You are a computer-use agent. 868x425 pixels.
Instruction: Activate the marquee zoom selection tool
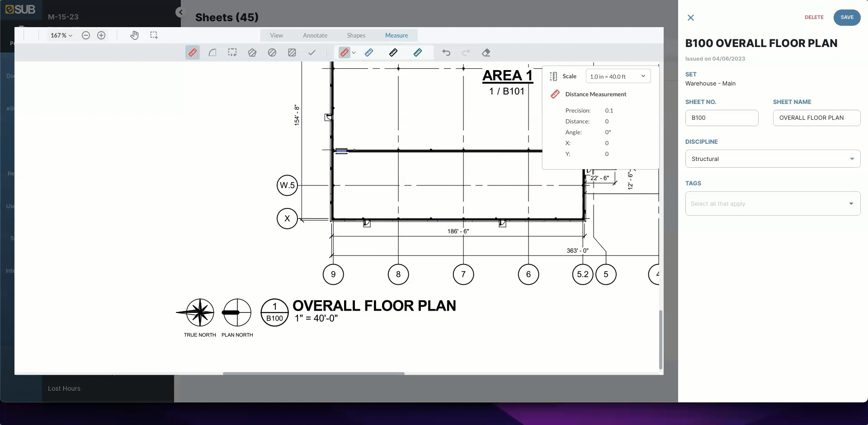pyautogui.click(x=154, y=35)
